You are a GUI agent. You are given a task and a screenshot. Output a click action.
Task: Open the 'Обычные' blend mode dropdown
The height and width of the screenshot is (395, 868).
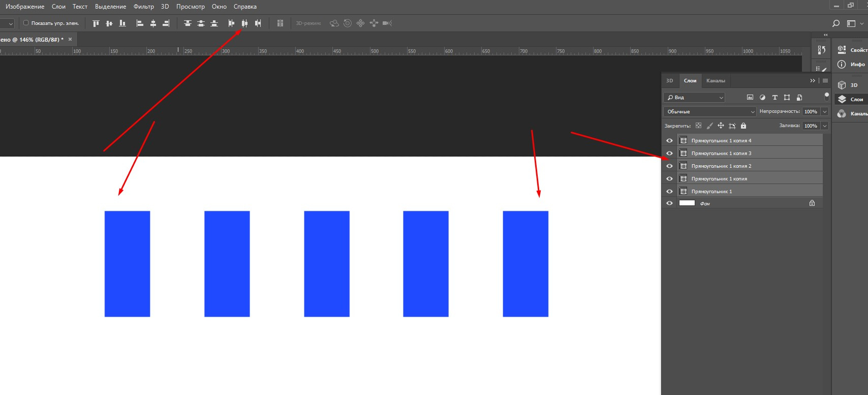coord(710,111)
